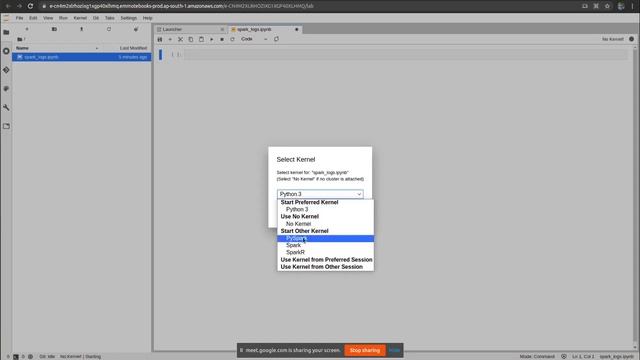640x360 pixels.
Task: Open browser profile avatar
Action: click(x=621, y=6)
